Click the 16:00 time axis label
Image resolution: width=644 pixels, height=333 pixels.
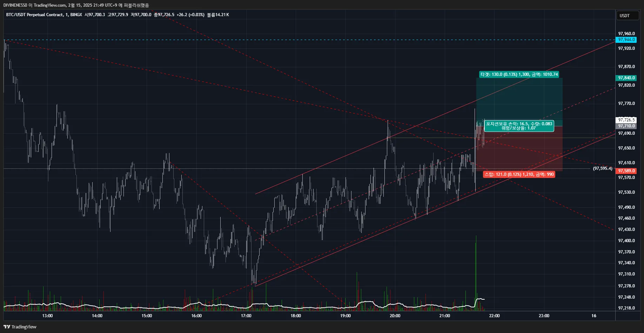click(196, 316)
